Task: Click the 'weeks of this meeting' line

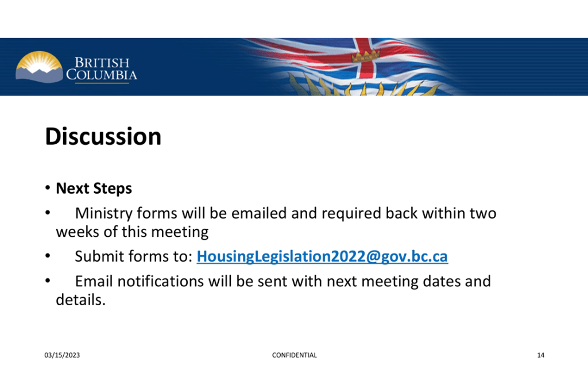Action: click(131, 232)
